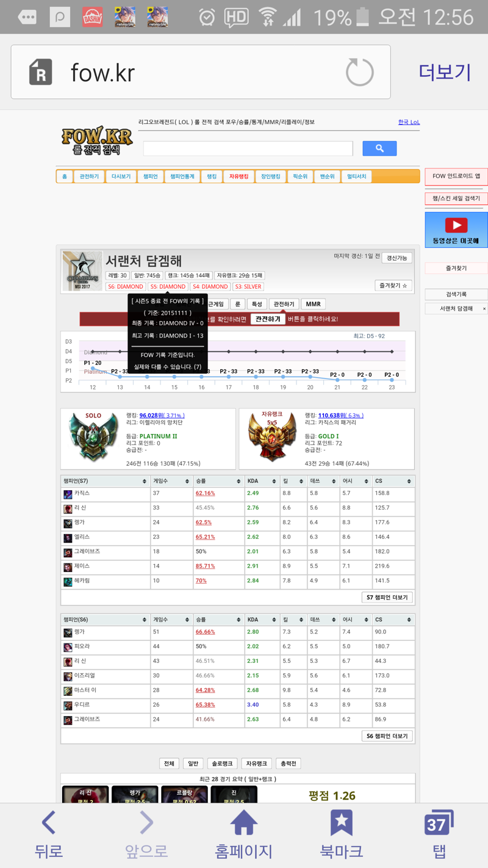Screen dimensions: 488x868
Task: Open the 북마크 bookmarks icon
Action: point(341,834)
